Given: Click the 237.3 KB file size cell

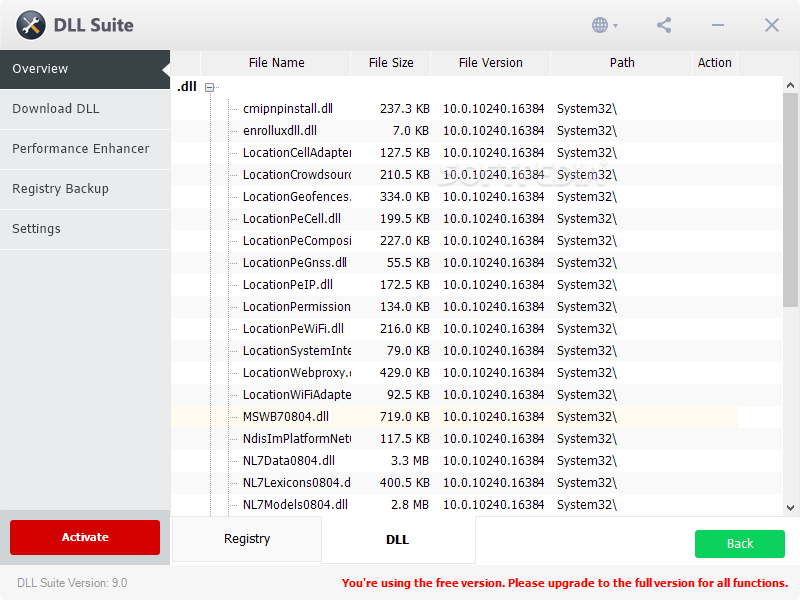Looking at the screenshot, I should point(405,109).
